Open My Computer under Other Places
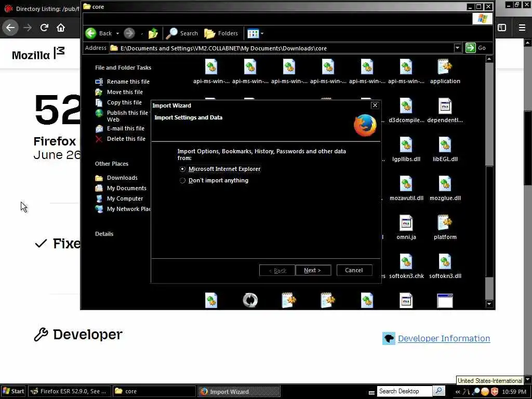Image resolution: width=532 pixels, height=399 pixels. click(119, 198)
